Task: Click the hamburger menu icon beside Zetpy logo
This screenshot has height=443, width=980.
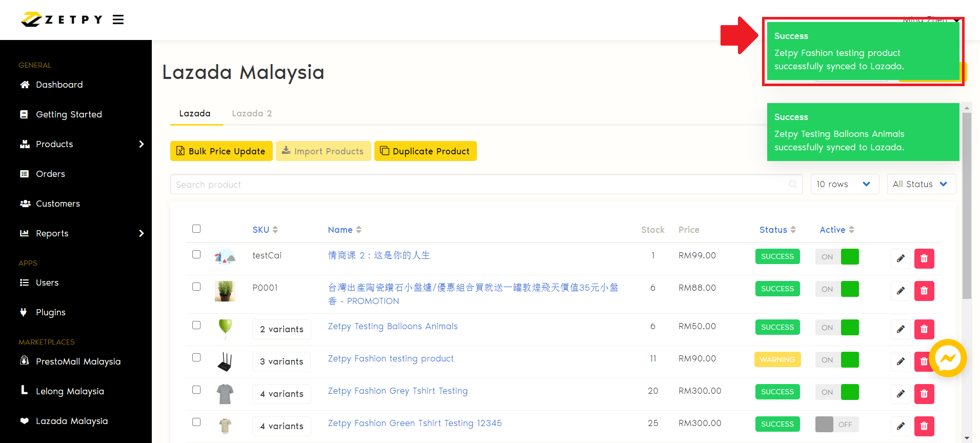Action: (118, 19)
